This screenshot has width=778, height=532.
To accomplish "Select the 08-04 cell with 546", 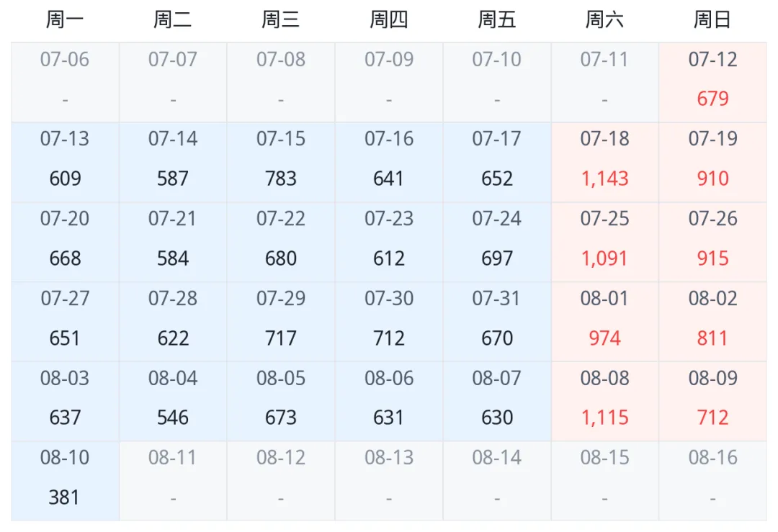I will click(x=173, y=401).
